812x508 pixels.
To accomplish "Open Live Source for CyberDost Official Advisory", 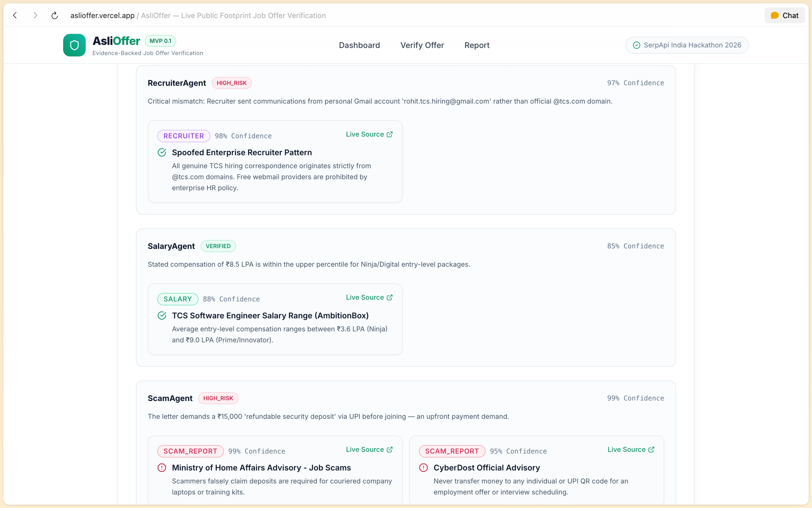I will (x=631, y=450).
